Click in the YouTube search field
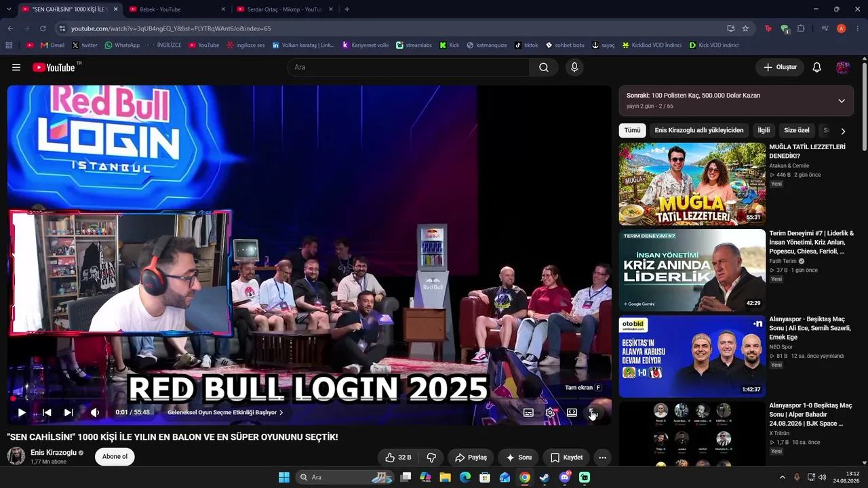The height and width of the screenshot is (488, 868). [408, 67]
